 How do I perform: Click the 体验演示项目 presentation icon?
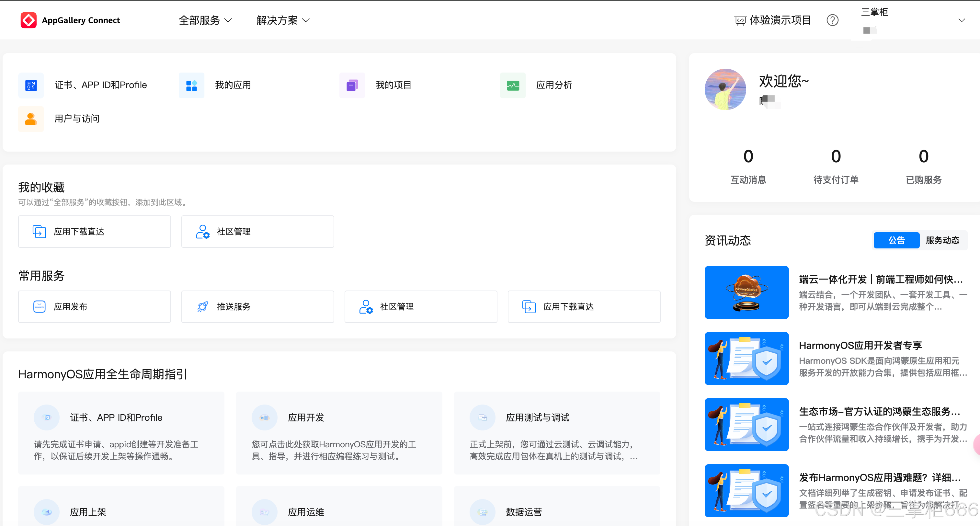pyautogui.click(x=740, y=20)
